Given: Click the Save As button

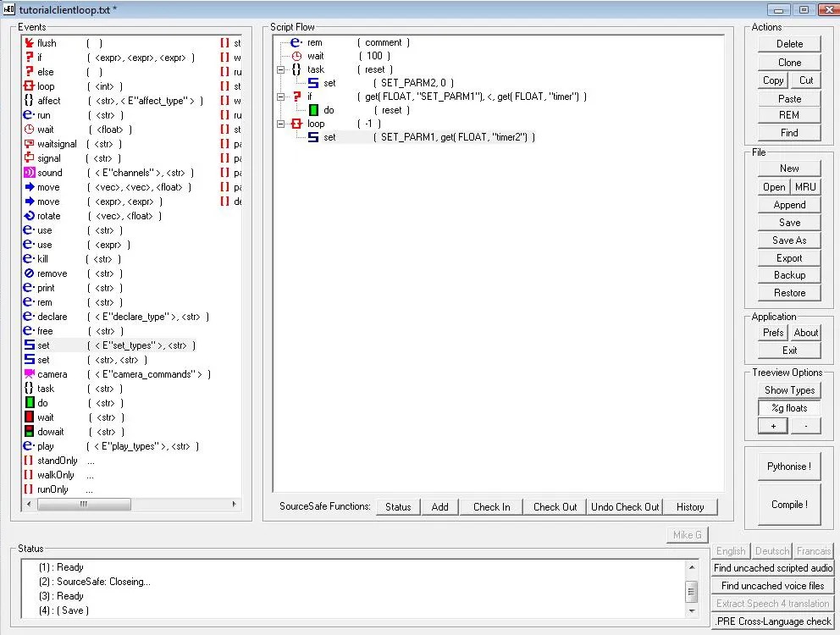Looking at the screenshot, I should 789,240.
